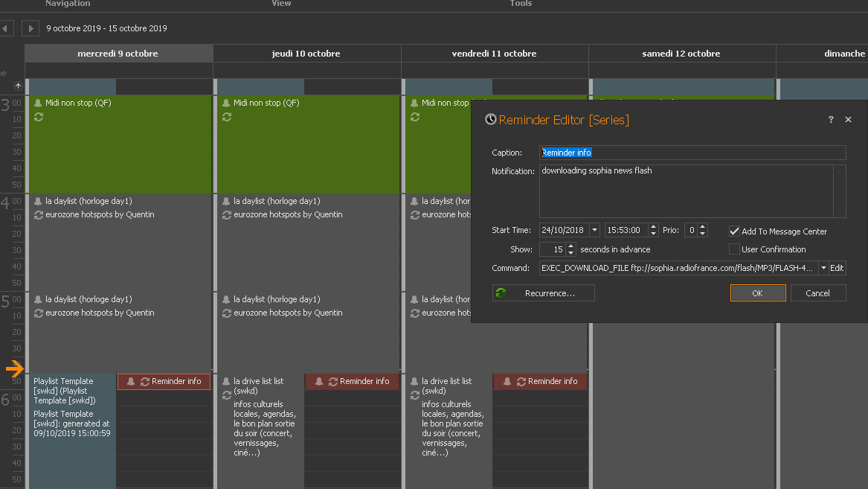Click recurrence icon on Wednesday Midi non stop
This screenshot has width=868, height=489.
38,117
